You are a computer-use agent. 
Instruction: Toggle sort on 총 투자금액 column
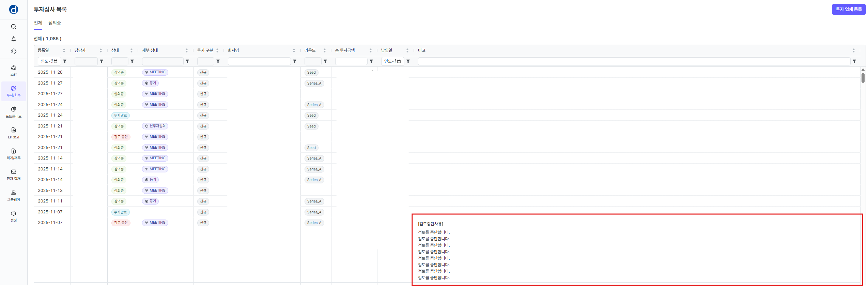click(370, 50)
